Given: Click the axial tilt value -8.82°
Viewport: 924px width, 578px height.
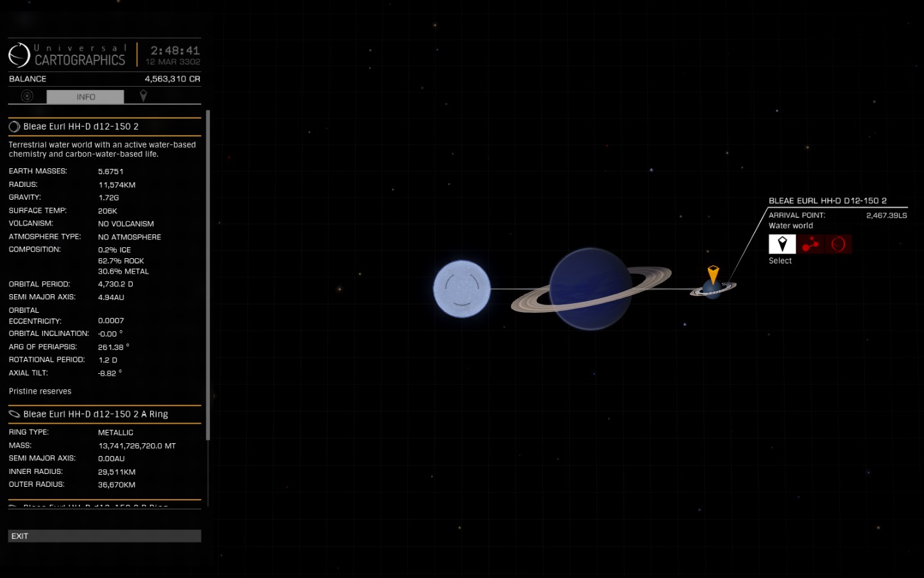Looking at the screenshot, I should (110, 373).
